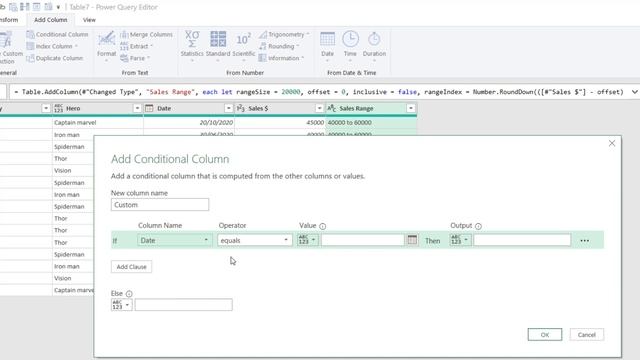Open the Date column tools
The width and height of the screenshot is (640, 360).
pos(327,46)
